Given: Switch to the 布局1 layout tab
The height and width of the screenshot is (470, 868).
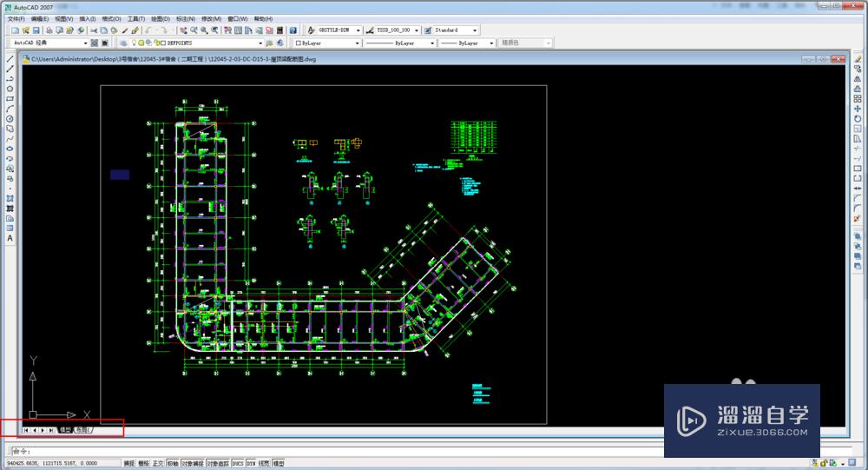Looking at the screenshot, I should pyautogui.click(x=83, y=430).
